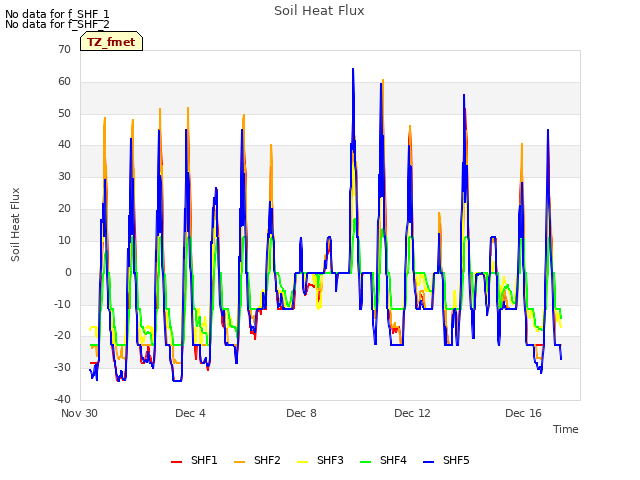Click the red SHF1 legend swatch
This screenshot has width=640, height=480.
[176, 461]
